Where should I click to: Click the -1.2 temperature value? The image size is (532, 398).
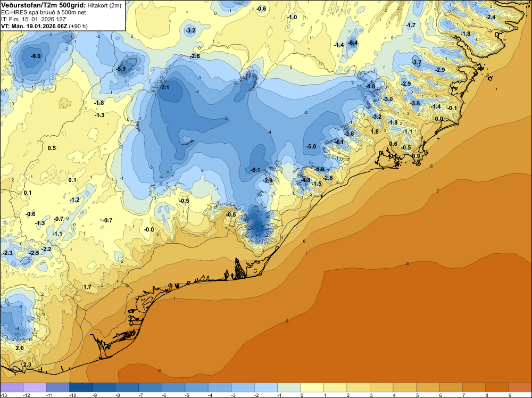[74, 200]
